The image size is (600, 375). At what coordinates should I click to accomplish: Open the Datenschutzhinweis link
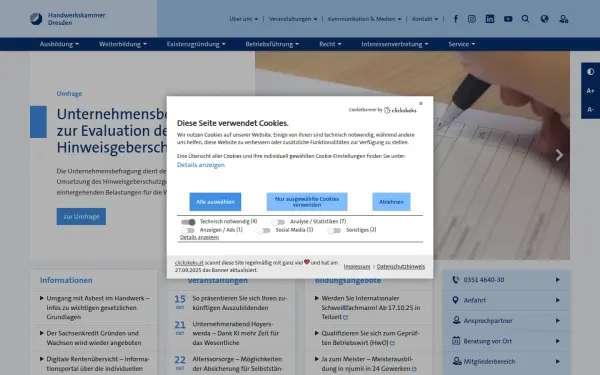coord(401,267)
